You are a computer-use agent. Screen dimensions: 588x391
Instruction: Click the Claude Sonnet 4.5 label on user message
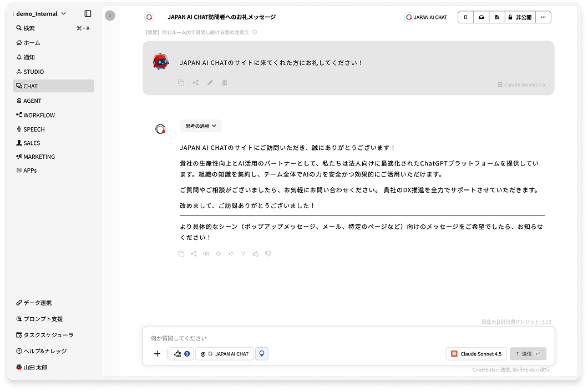521,84
